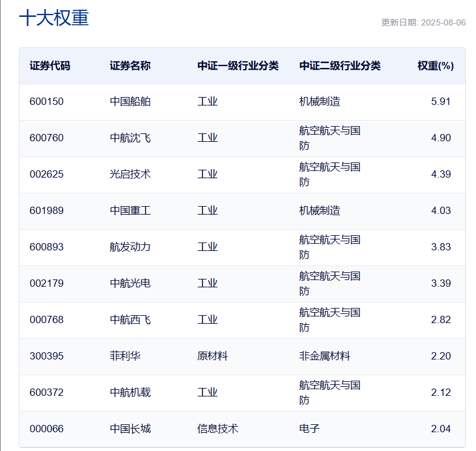Open the 中国船舶 security name
This screenshot has height=451, width=476.
130,101
